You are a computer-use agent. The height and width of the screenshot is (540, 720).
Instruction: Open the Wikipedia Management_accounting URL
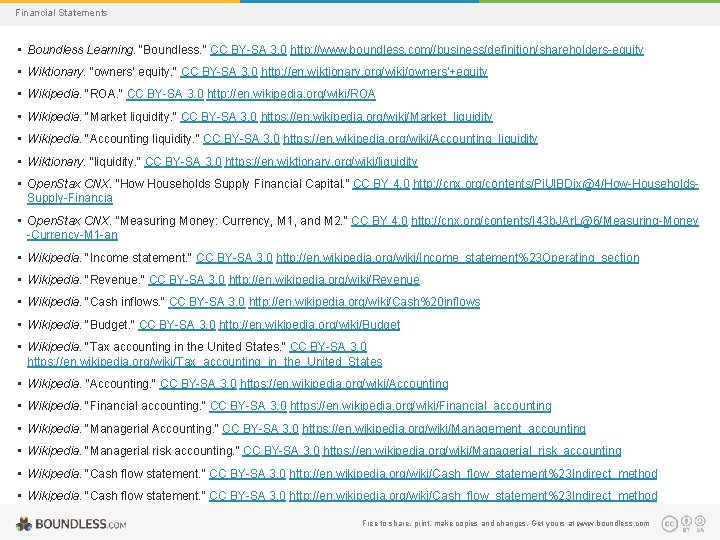coord(444,429)
